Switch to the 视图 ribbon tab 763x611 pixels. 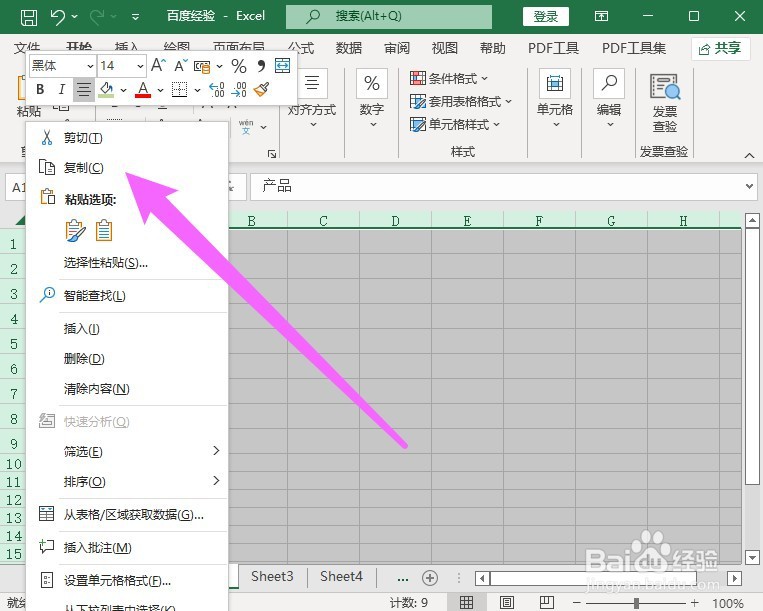[445, 48]
